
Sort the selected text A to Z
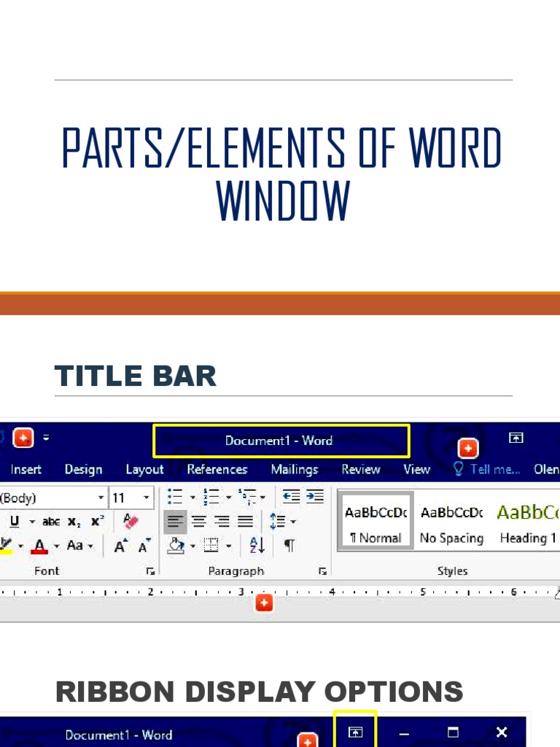pos(257,546)
